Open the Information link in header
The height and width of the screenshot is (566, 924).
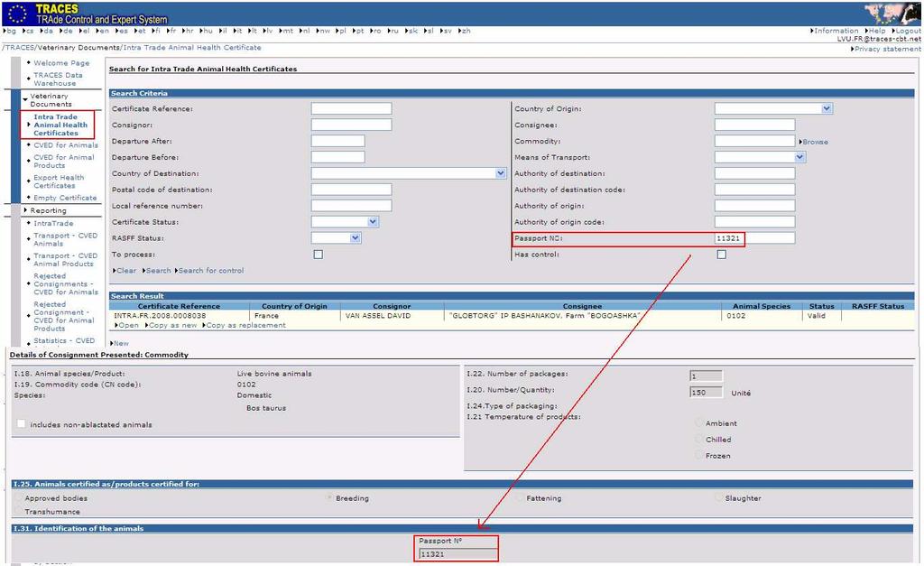coord(836,31)
